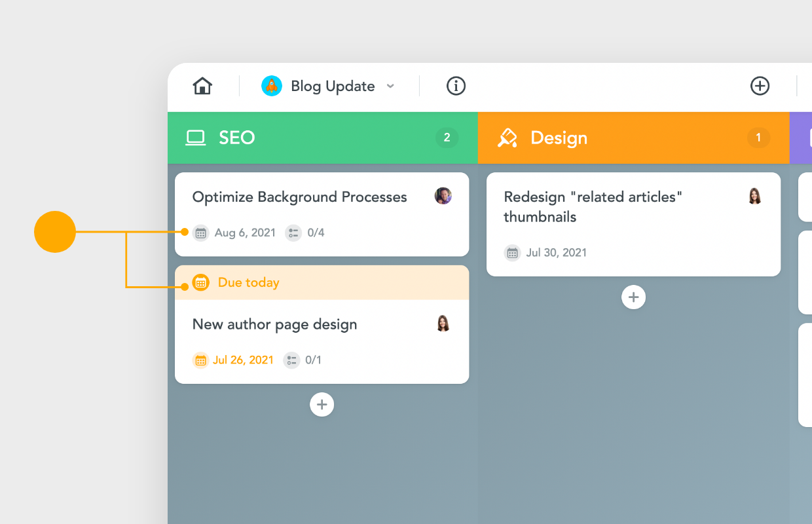Open the project info icon

[456, 86]
